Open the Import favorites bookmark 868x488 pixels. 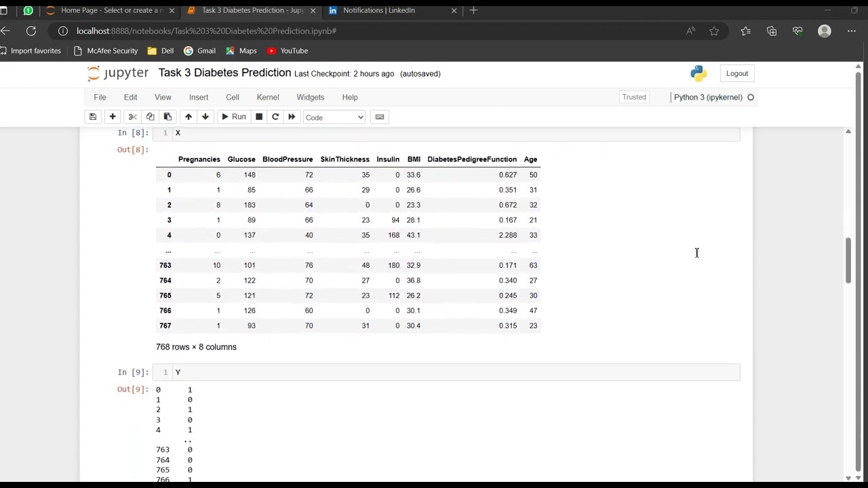[31, 51]
